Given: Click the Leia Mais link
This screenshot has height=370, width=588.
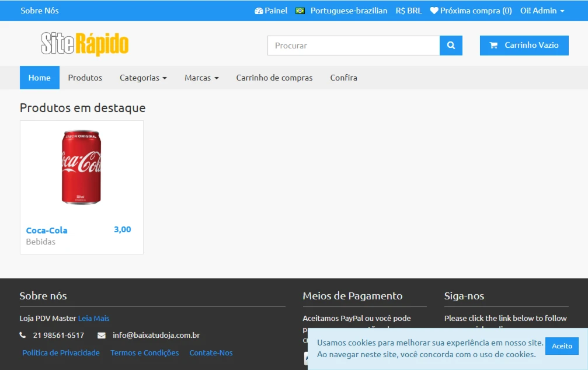Looking at the screenshot, I should [93, 318].
